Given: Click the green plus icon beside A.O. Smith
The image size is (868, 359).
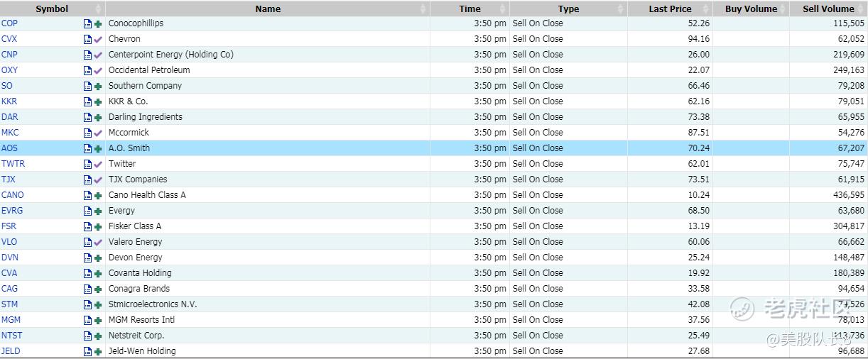Looking at the screenshot, I should pyautogui.click(x=98, y=149).
